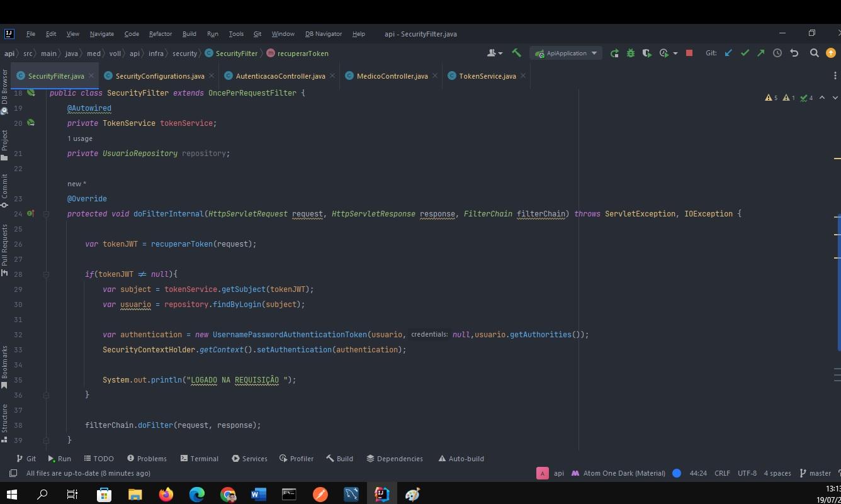Jump to previous highlighted error with up arrow
Screen dimensions: 841x504
[x=822, y=98]
